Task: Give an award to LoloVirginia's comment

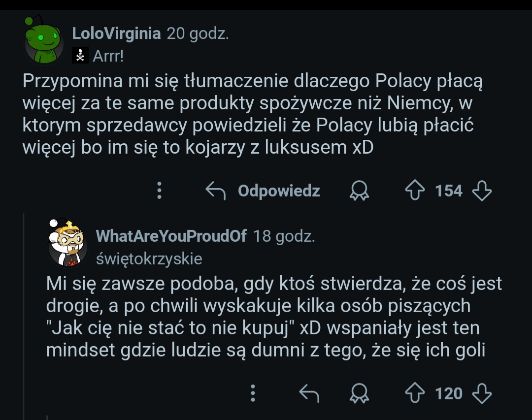Action: 359,191
